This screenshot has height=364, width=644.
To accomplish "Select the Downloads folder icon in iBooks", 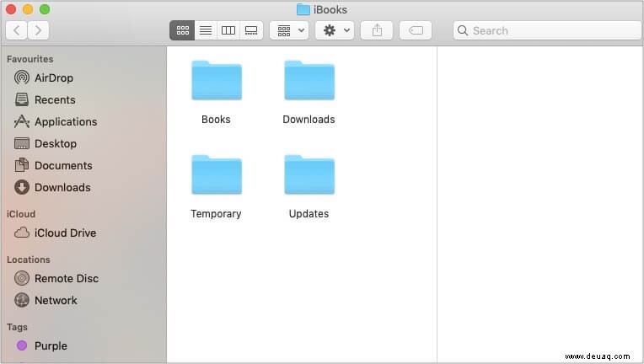I will 309,80.
